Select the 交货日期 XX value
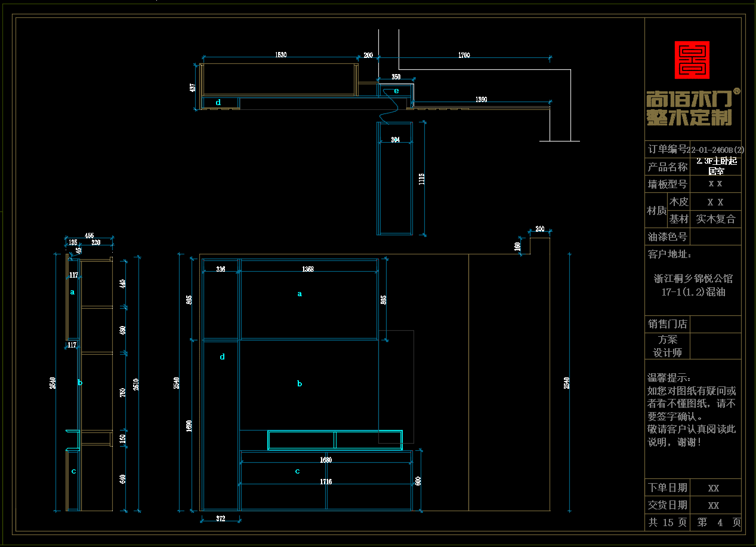The width and height of the screenshot is (756, 547). tap(714, 505)
